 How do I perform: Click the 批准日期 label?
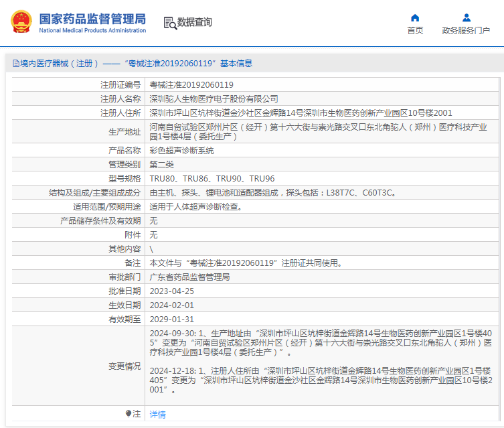coord(124,291)
